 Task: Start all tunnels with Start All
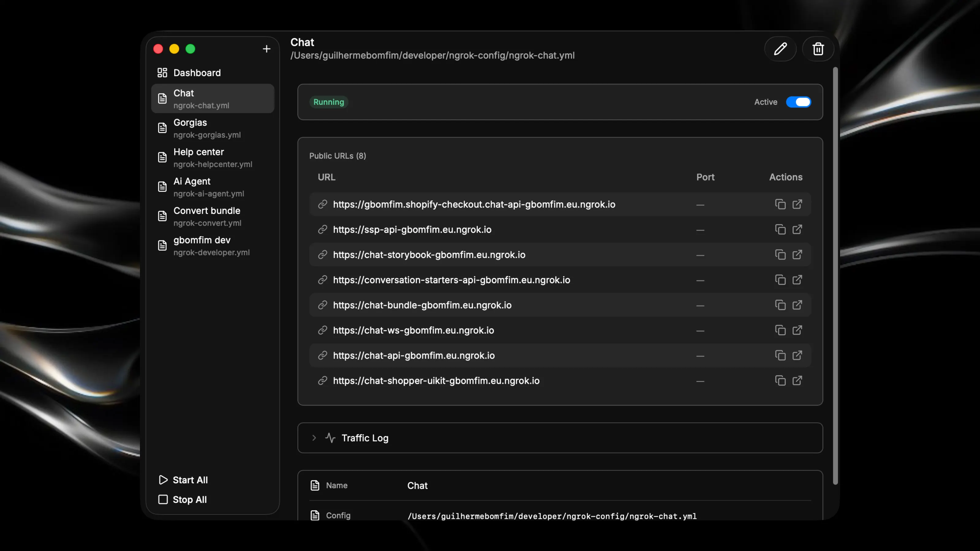(183, 480)
